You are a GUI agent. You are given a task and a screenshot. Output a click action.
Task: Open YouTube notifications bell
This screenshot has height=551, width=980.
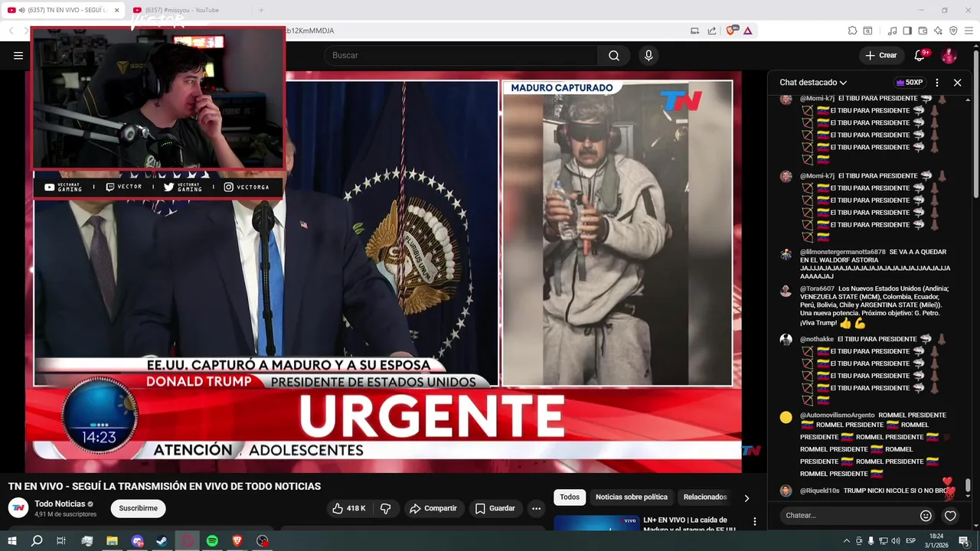[x=920, y=55]
